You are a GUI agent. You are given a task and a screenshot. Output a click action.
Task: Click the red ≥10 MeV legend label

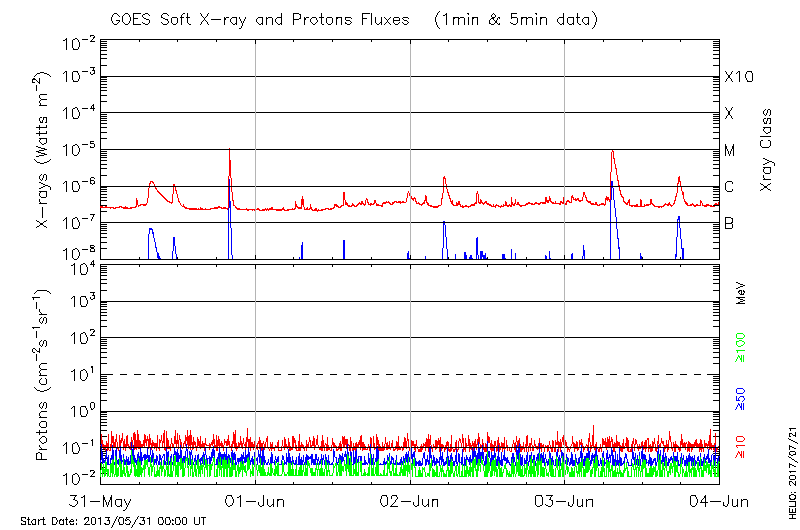(x=741, y=446)
